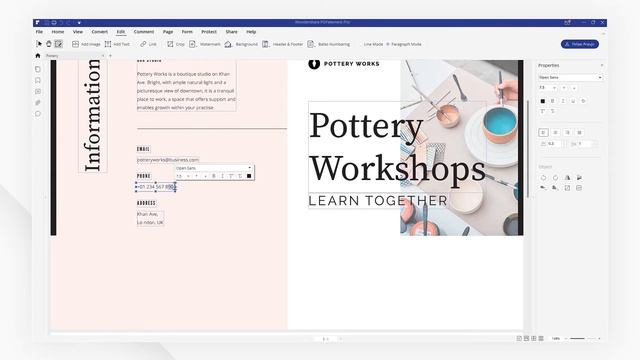Screen dimensions: 640x360
Task: Open floating toolbar font color swatch
Action: click(249, 176)
